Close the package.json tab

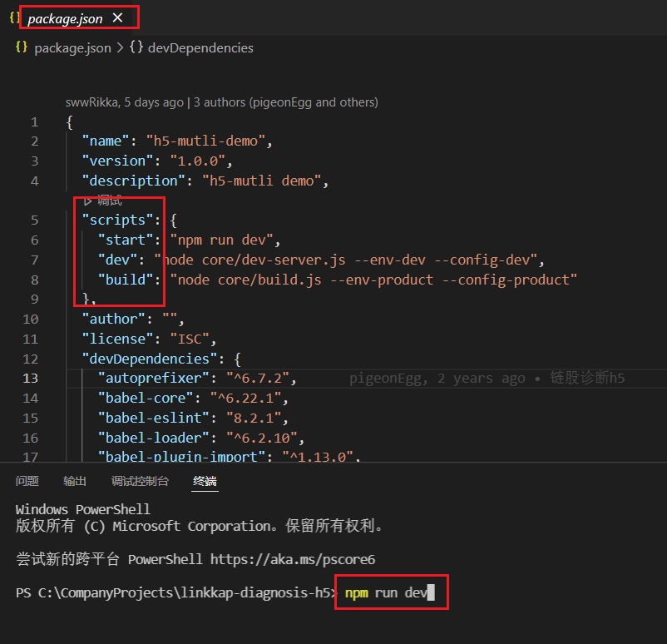pos(118,17)
